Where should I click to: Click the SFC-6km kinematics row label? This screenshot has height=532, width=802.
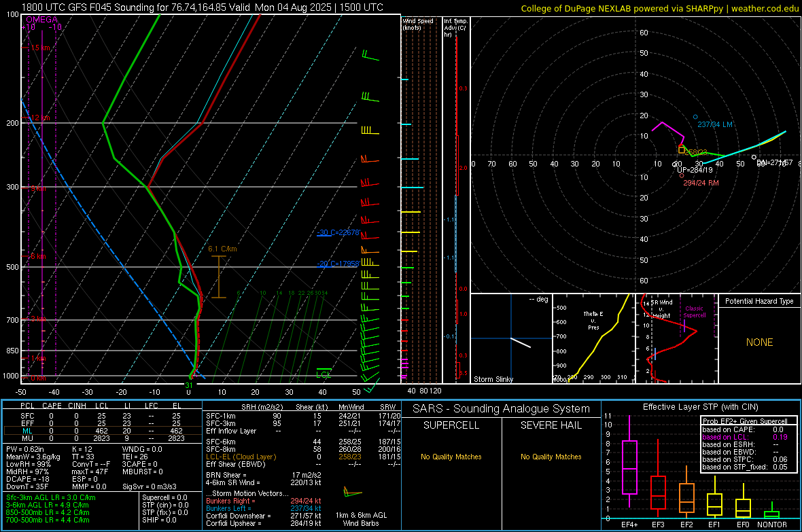pos(220,442)
